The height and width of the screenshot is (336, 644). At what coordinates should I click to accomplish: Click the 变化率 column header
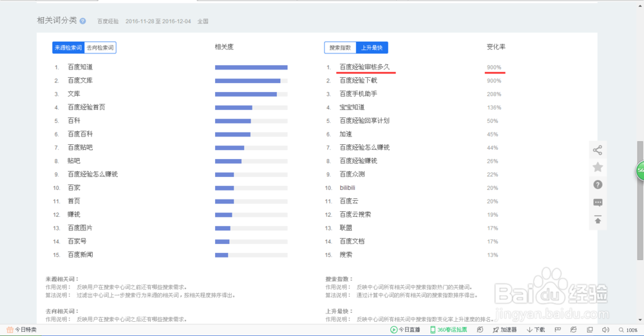496,47
